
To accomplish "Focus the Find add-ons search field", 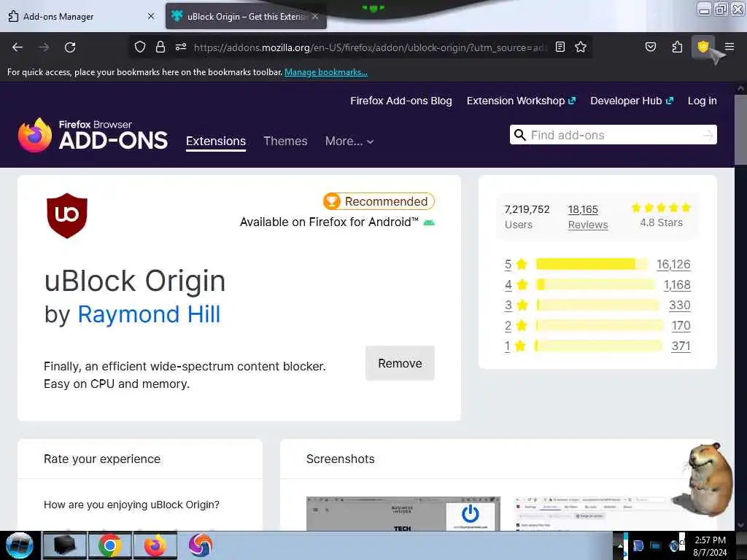I will point(614,135).
